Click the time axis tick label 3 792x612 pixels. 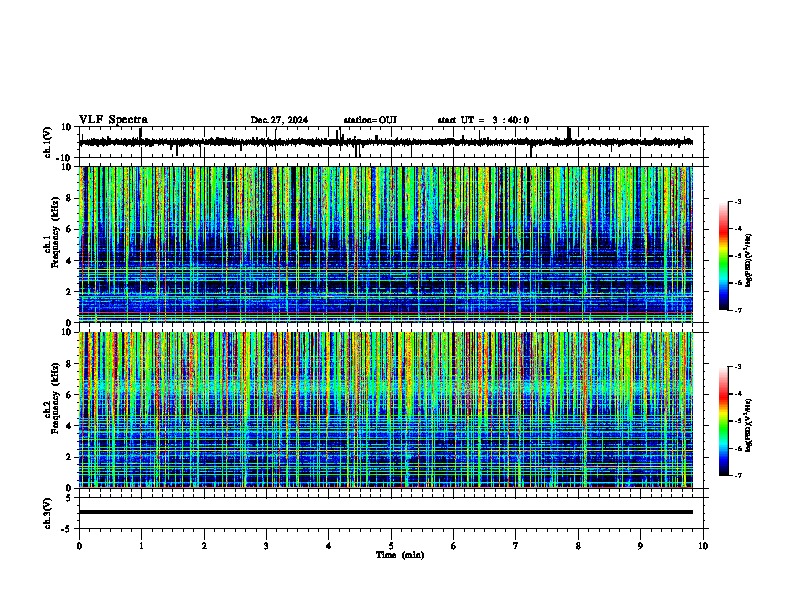point(266,546)
